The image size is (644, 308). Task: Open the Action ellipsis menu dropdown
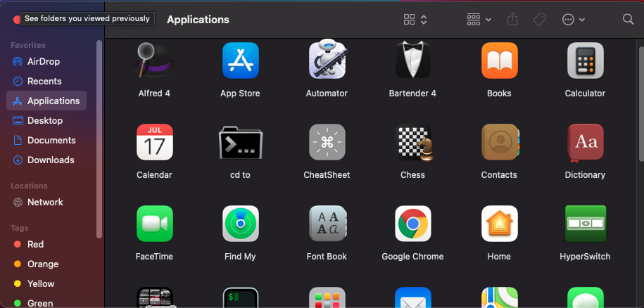click(x=574, y=19)
